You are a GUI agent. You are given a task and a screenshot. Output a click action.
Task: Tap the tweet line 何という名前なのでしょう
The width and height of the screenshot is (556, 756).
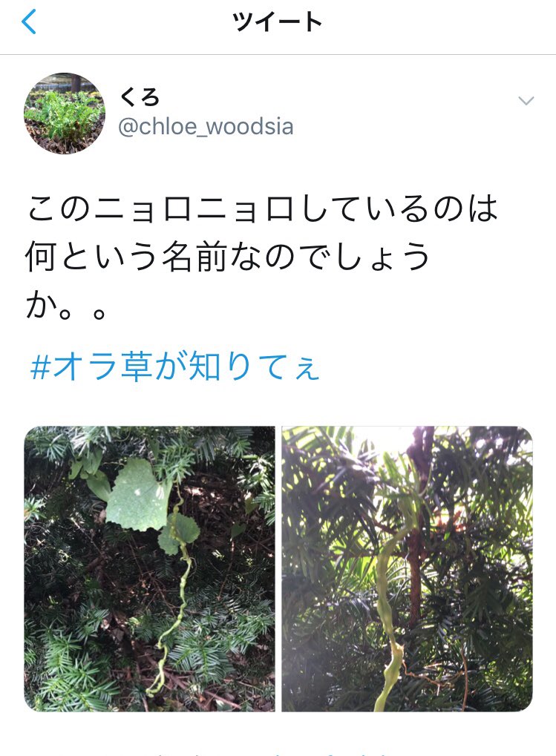[227, 257]
